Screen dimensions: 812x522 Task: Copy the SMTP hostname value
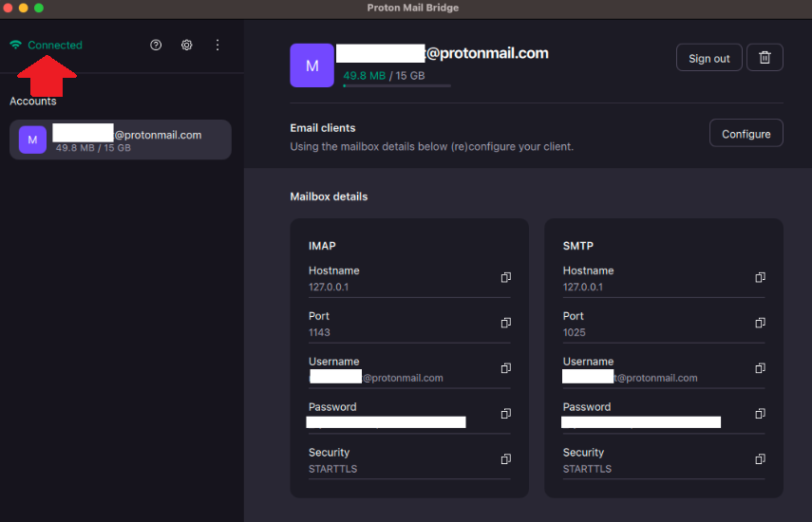coord(760,278)
